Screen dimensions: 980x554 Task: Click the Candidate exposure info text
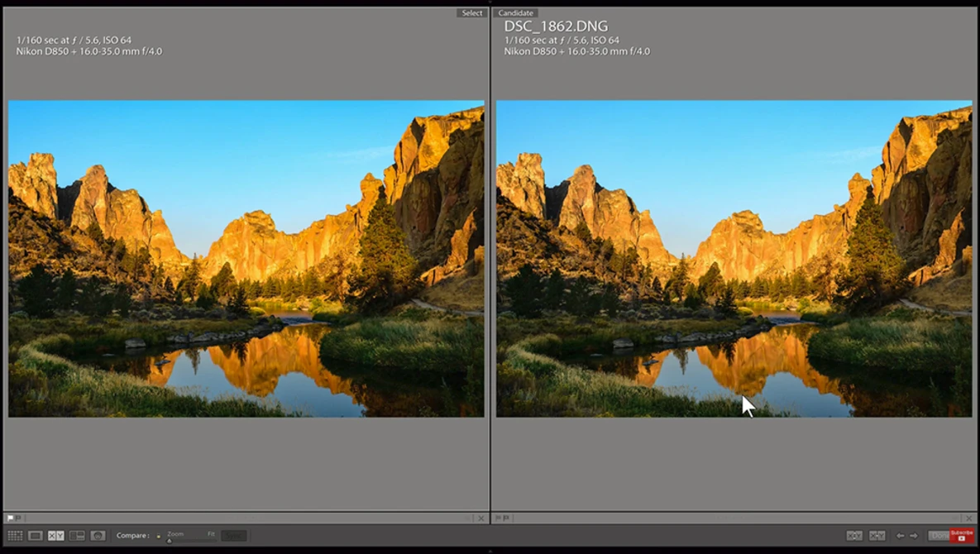[x=562, y=40]
